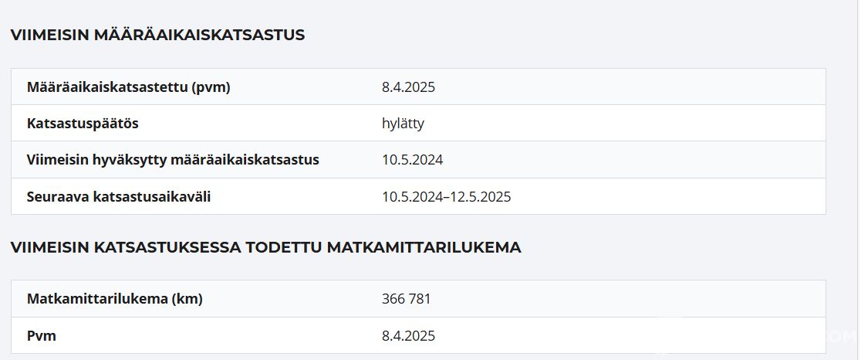Click the odometer reading section heading
Screen dimensions: 868x360
(265, 247)
